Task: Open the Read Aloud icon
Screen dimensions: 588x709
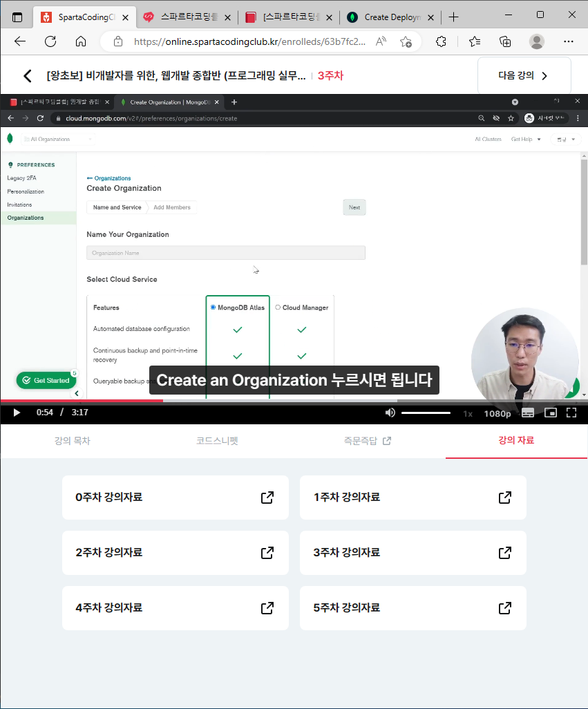Action: click(381, 41)
